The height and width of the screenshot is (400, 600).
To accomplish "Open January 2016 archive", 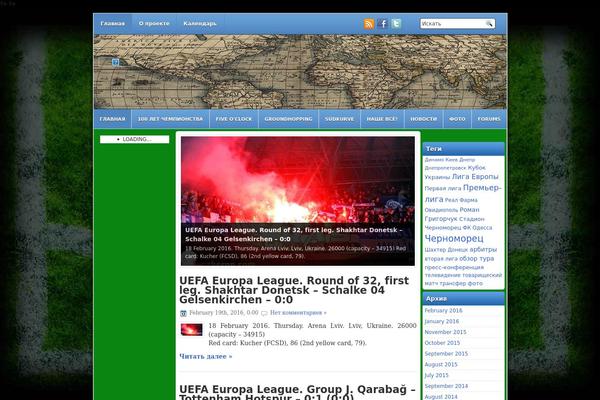I will point(442,321).
